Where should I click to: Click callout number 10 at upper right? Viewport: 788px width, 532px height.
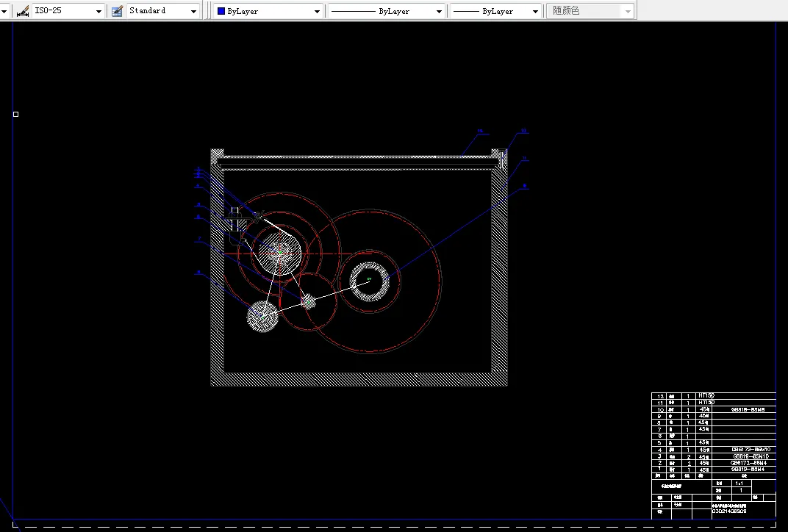(x=523, y=131)
